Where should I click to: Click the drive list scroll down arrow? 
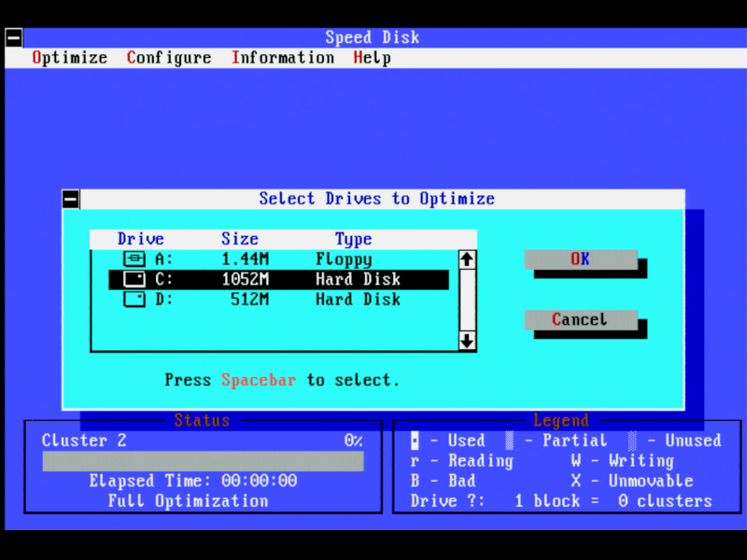(x=467, y=341)
